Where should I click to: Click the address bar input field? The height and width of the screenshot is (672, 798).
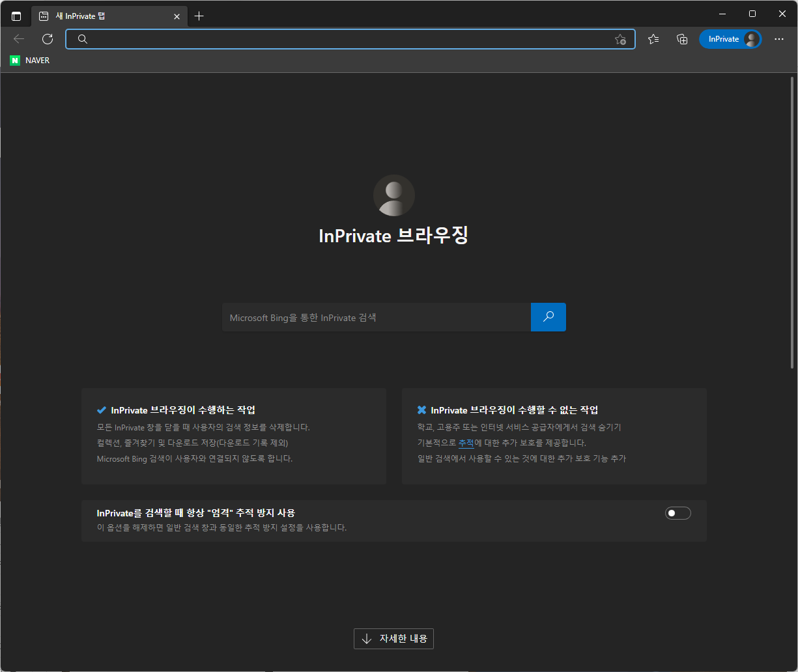tap(350, 39)
